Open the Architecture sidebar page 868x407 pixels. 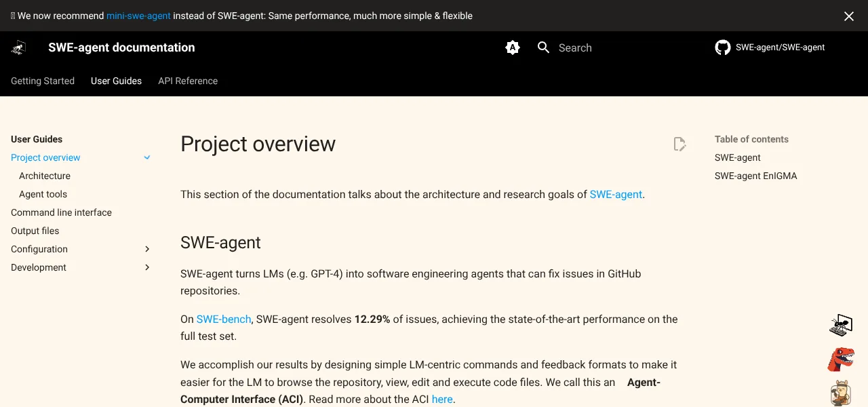[45, 176]
